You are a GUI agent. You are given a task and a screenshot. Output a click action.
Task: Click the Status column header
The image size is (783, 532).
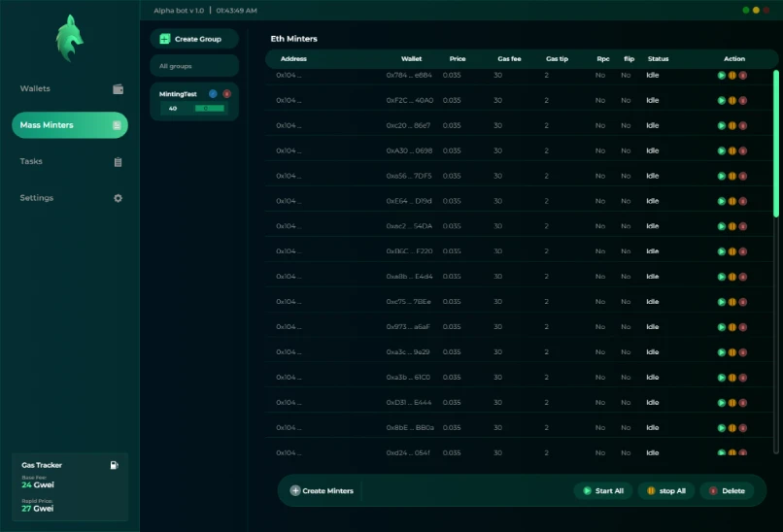[658, 59]
